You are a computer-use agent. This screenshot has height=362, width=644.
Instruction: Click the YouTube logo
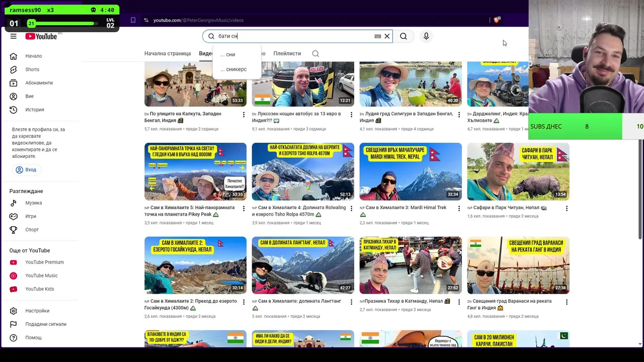point(41,36)
